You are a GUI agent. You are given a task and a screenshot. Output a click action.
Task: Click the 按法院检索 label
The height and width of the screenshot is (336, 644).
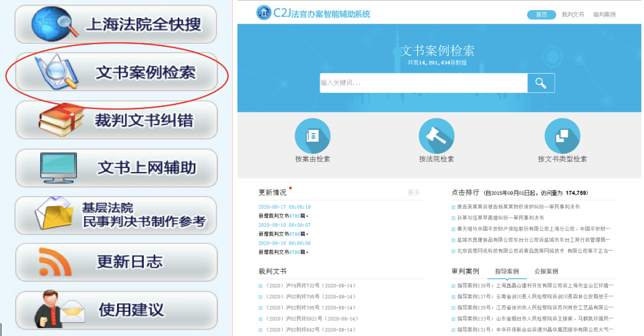436,159
